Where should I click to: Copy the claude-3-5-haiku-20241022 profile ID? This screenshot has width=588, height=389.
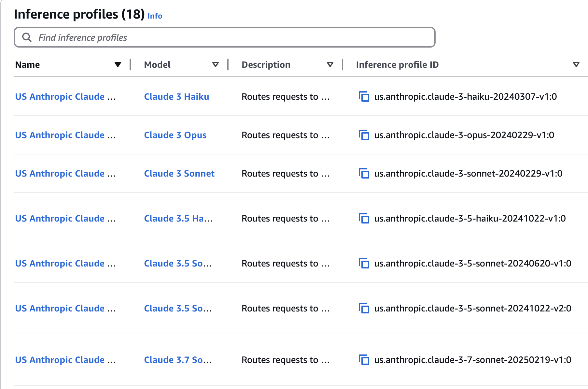click(364, 218)
